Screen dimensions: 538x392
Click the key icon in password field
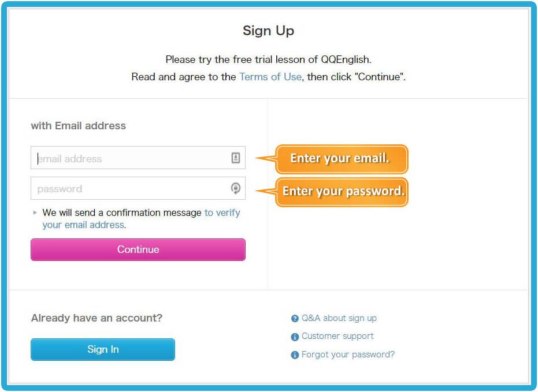(236, 188)
